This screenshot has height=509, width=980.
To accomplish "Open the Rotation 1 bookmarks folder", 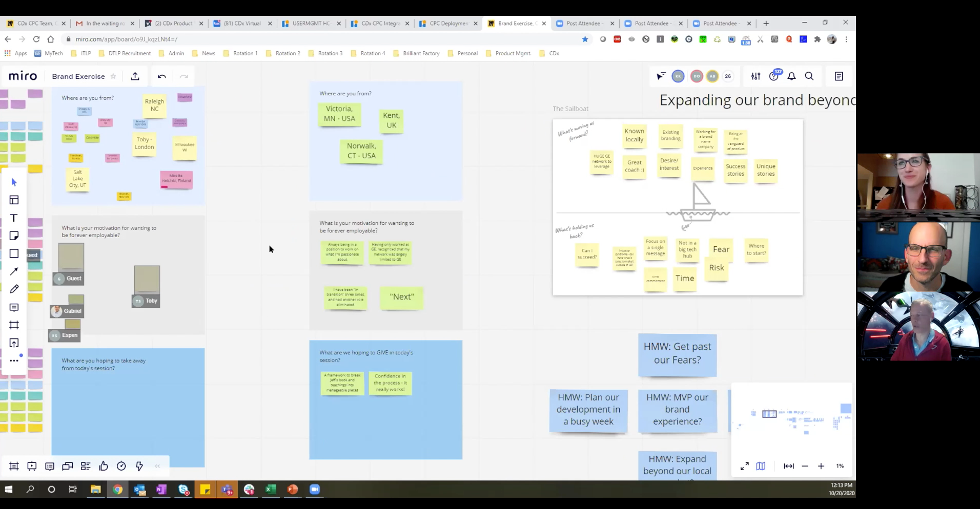I will 241,53.
